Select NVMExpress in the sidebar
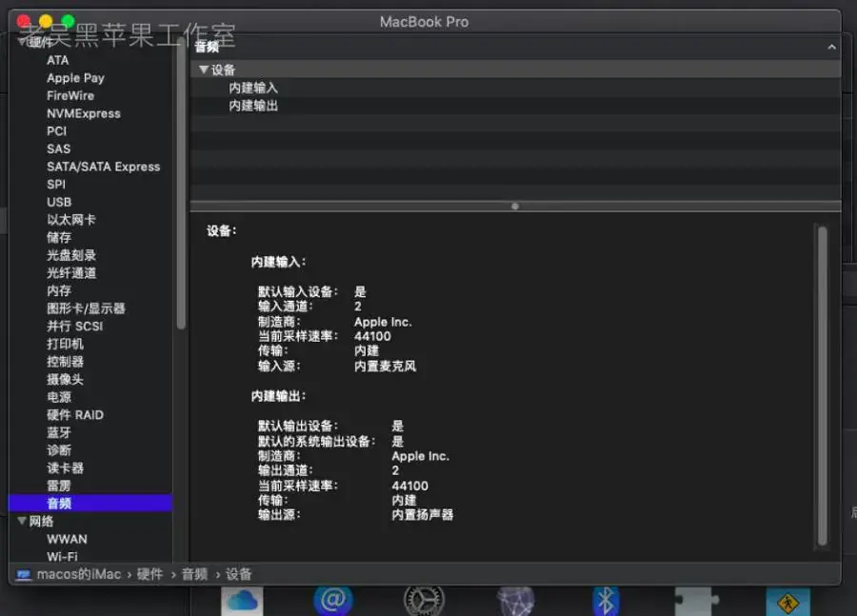Viewport: 857px width, 616px height. pyautogui.click(x=84, y=113)
